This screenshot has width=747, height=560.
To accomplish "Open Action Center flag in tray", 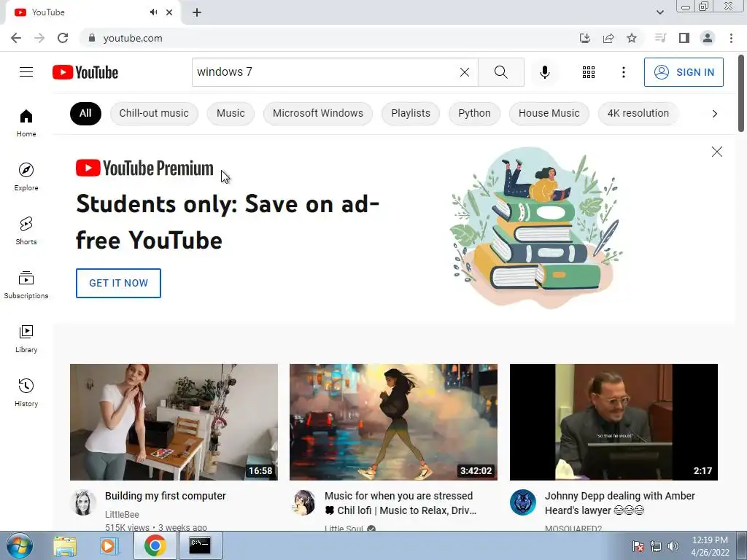I will click(x=638, y=545).
